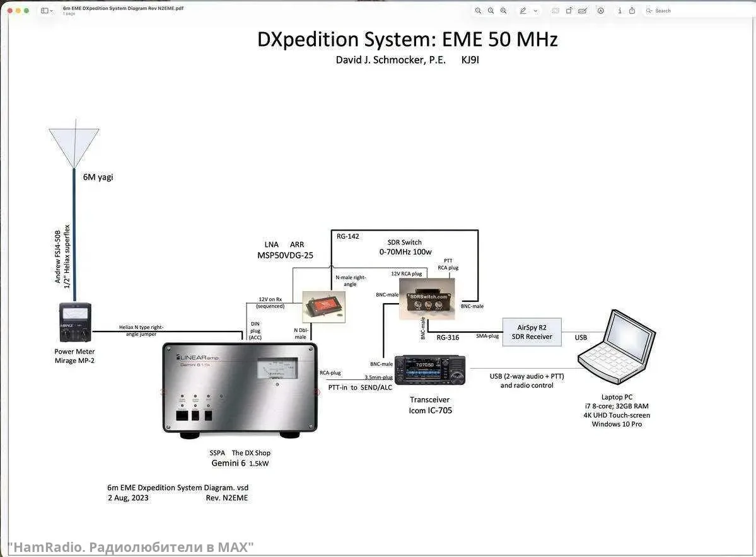Click the 'Rev. N2EME' revision text

(x=226, y=498)
